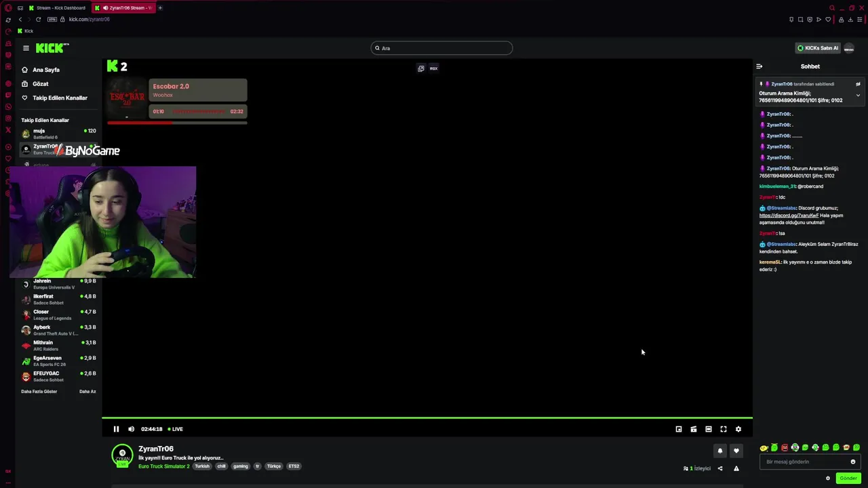
Task: Open ilkerfirat channel in sidebar
Action: point(58,300)
